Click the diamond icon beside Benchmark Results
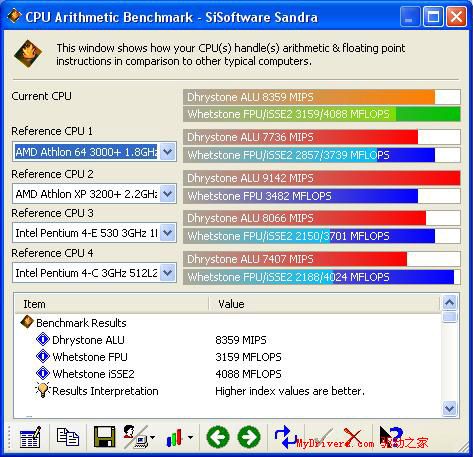 coord(27,322)
